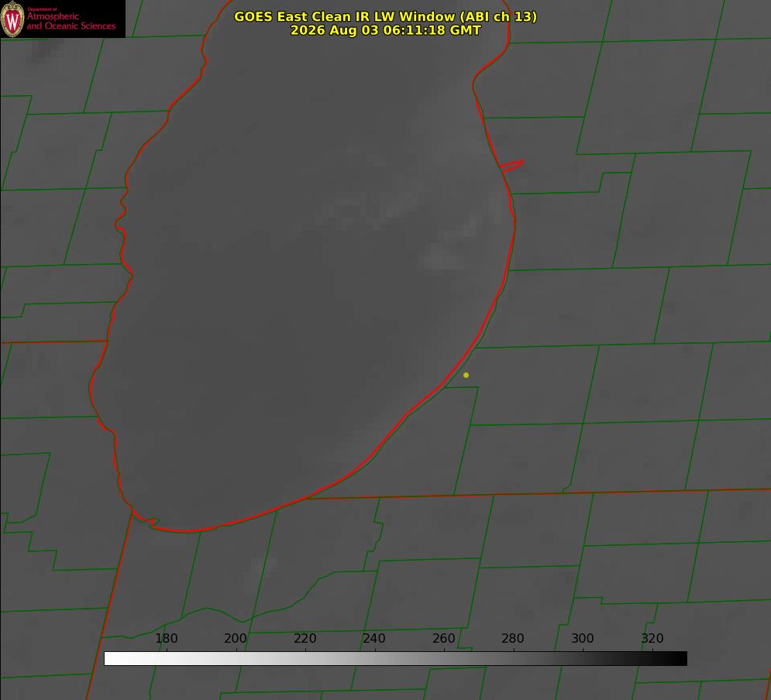This screenshot has width=771, height=700.
Task: Click the small inlet at the lake's southern tip
Action: [152, 522]
